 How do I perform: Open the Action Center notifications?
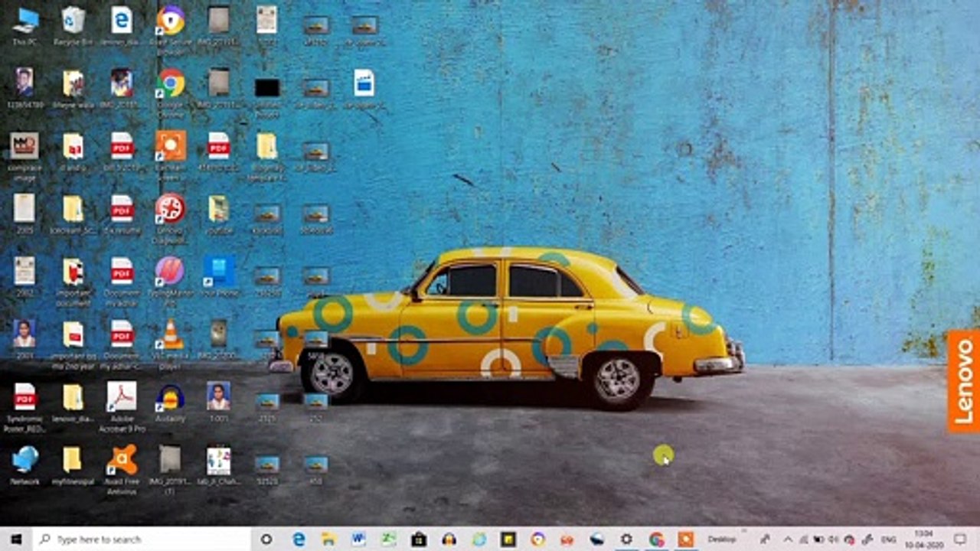[959, 539]
